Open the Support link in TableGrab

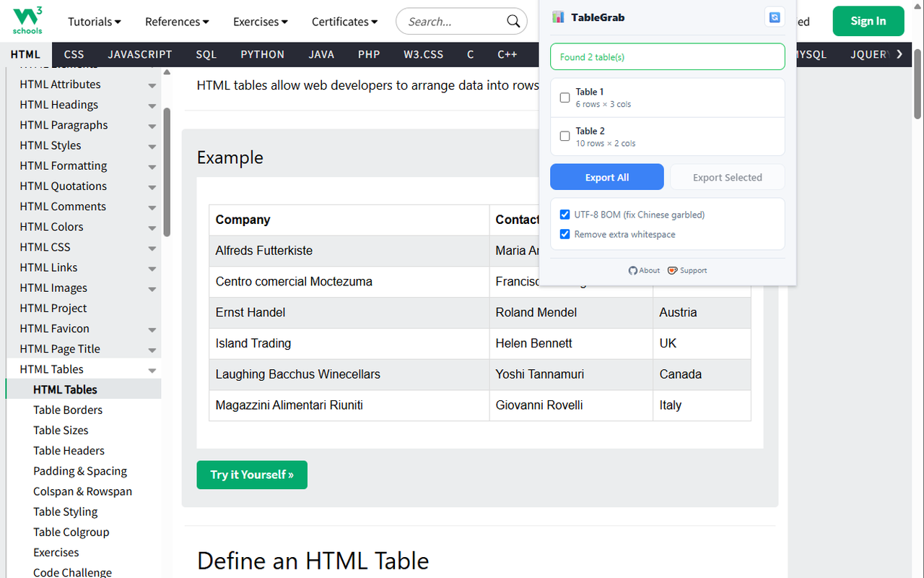687,270
